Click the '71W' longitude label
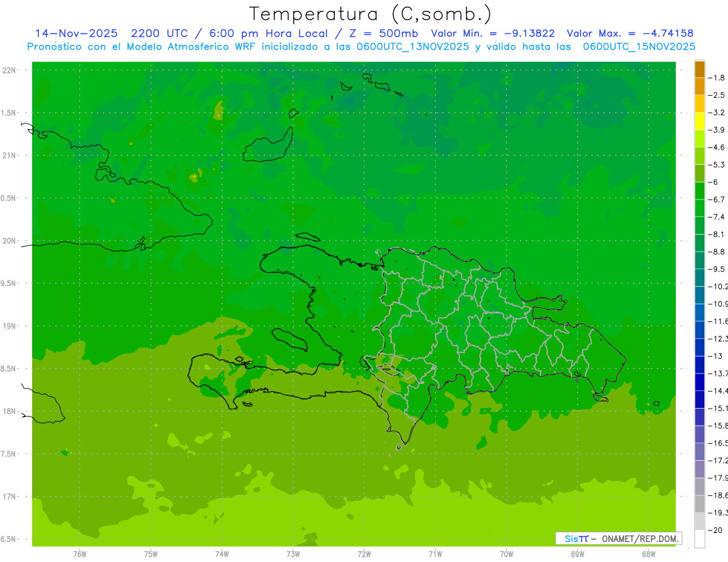This screenshot has width=728, height=562. point(435,554)
